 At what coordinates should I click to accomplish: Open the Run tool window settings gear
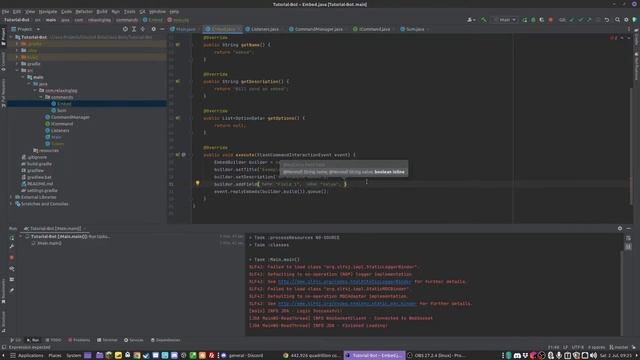620,229
